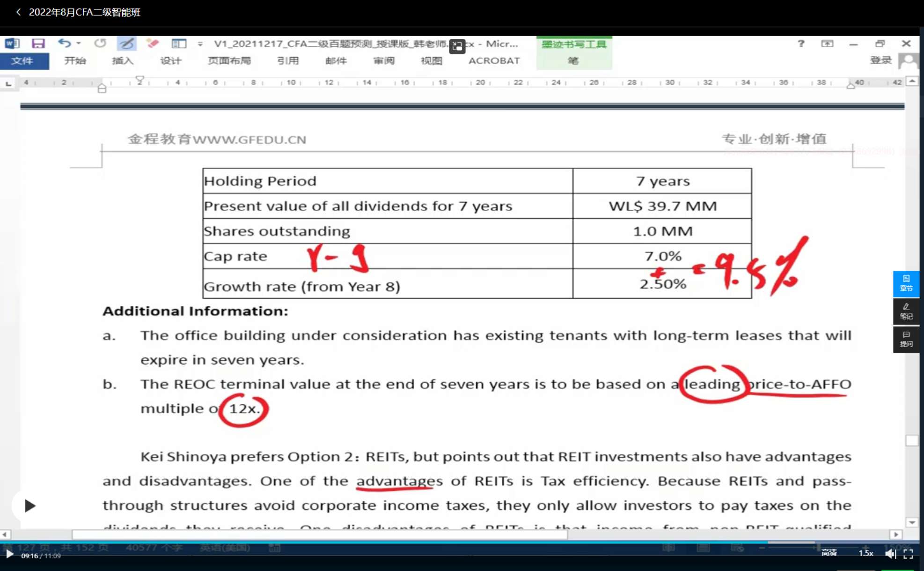Expand the Customize Quick Access Toolbar arrow

[x=200, y=44]
